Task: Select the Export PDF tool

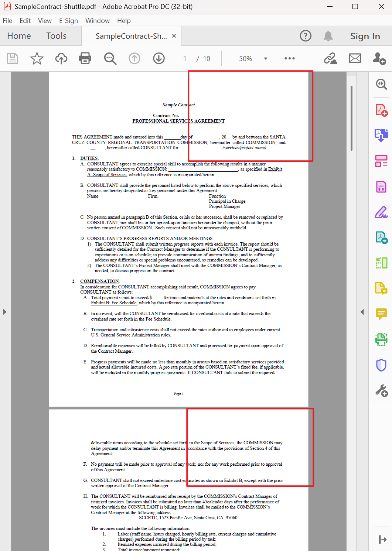Action: tap(381, 135)
